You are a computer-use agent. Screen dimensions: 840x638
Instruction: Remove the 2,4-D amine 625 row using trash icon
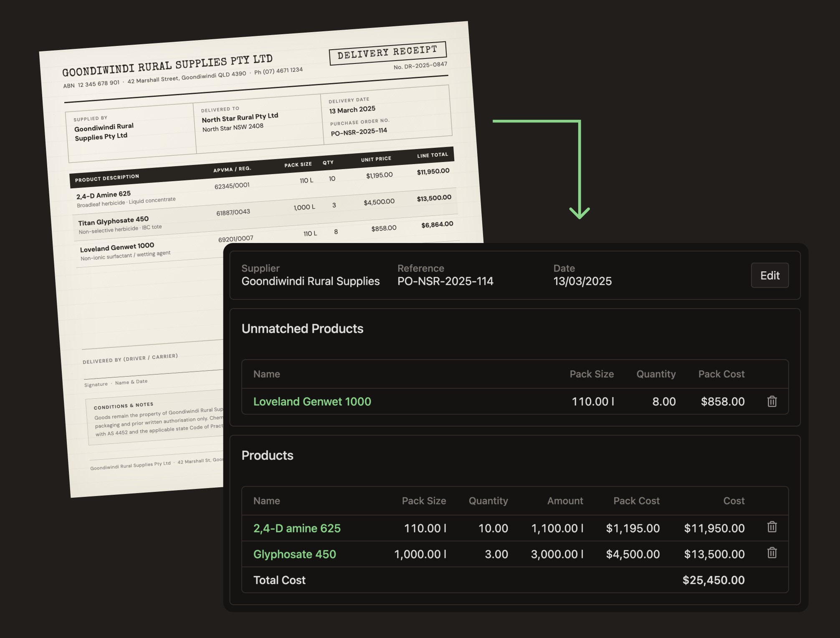point(772,527)
